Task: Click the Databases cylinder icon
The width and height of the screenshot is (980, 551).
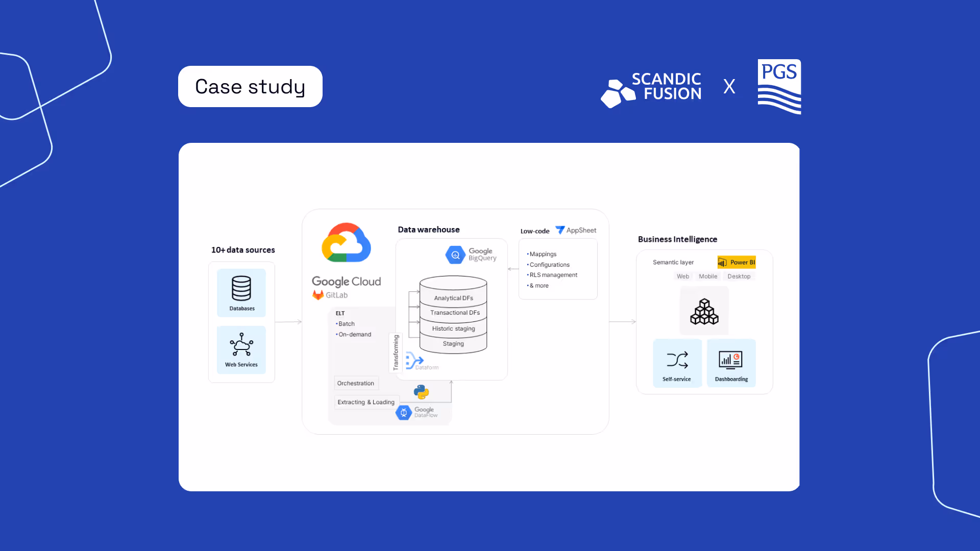Action: (x=241, y=288)
